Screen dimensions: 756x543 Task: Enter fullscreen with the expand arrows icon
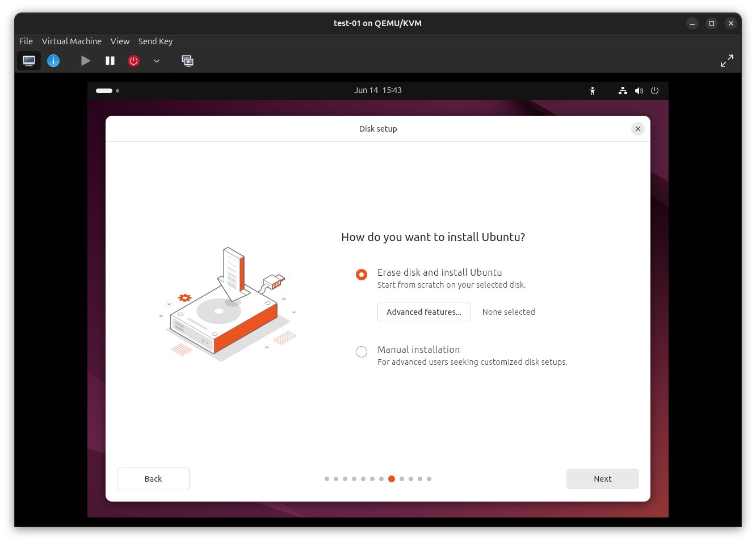[x=727, y=60]
